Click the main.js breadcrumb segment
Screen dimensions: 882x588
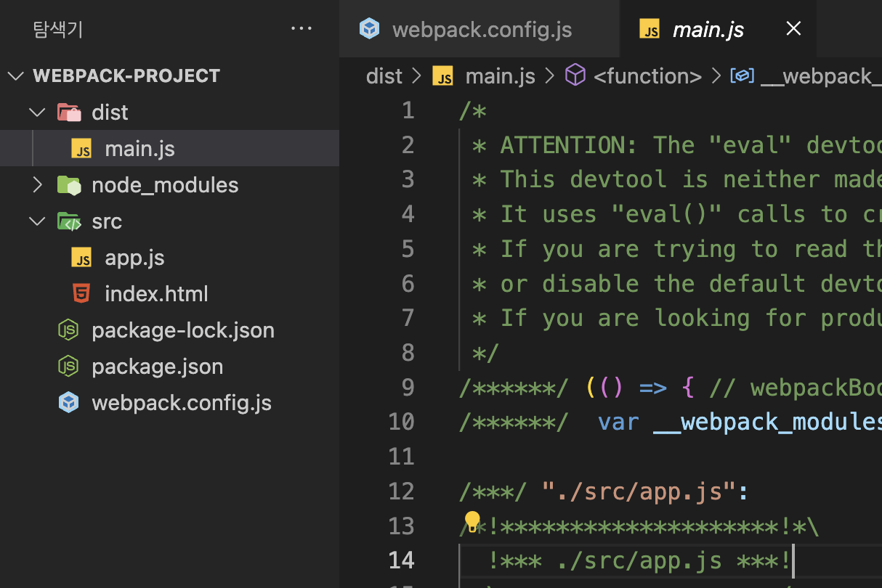[x=500, y=75]
